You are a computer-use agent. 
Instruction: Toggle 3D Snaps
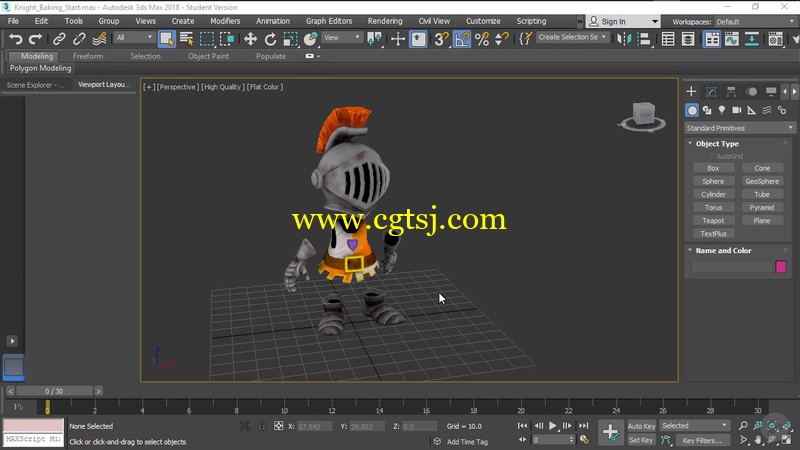pos(441,39)
